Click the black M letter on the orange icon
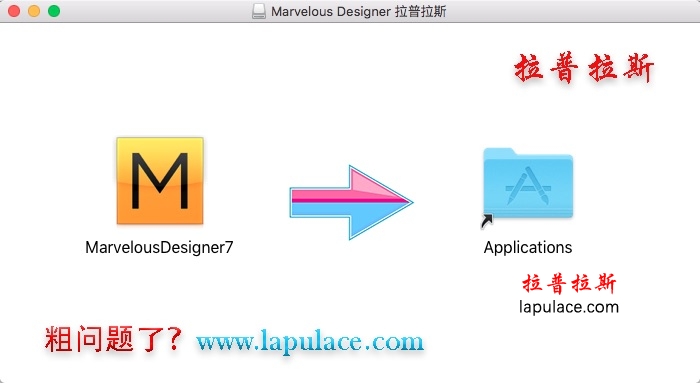Viewport: 700px width, 383px height. click(x=160, y=181)
